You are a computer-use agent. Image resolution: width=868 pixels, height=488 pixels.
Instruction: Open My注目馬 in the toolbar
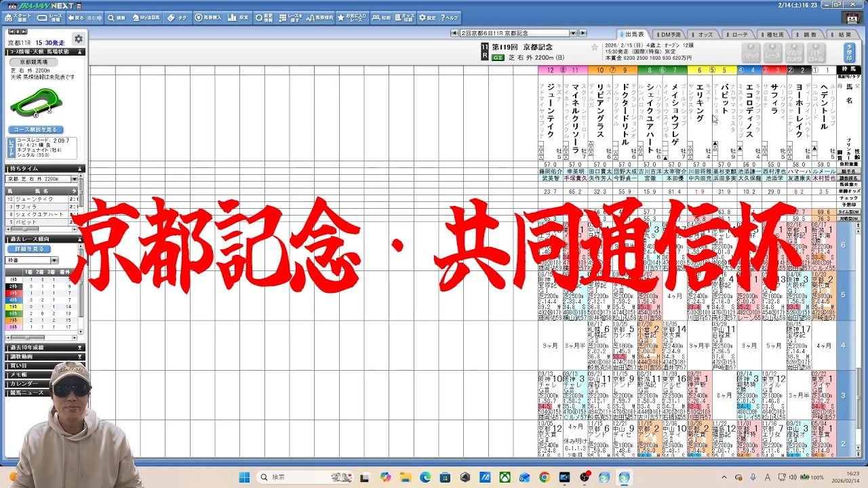coord(146,18)
